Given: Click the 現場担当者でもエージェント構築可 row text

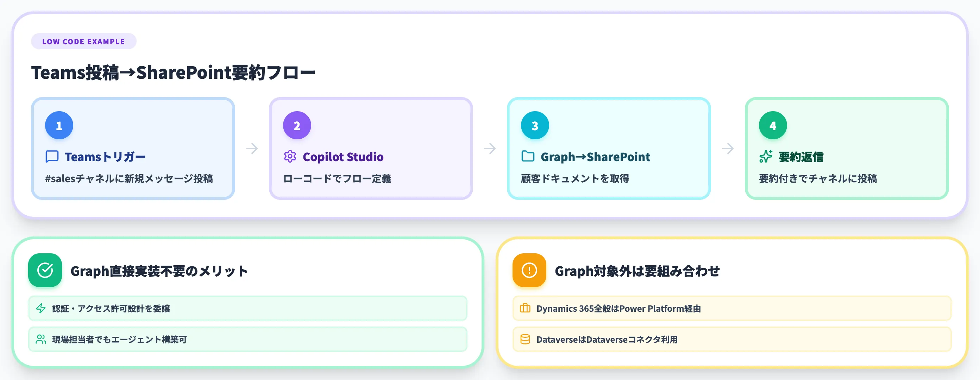Looking at the screenshot, I should 119,339.
